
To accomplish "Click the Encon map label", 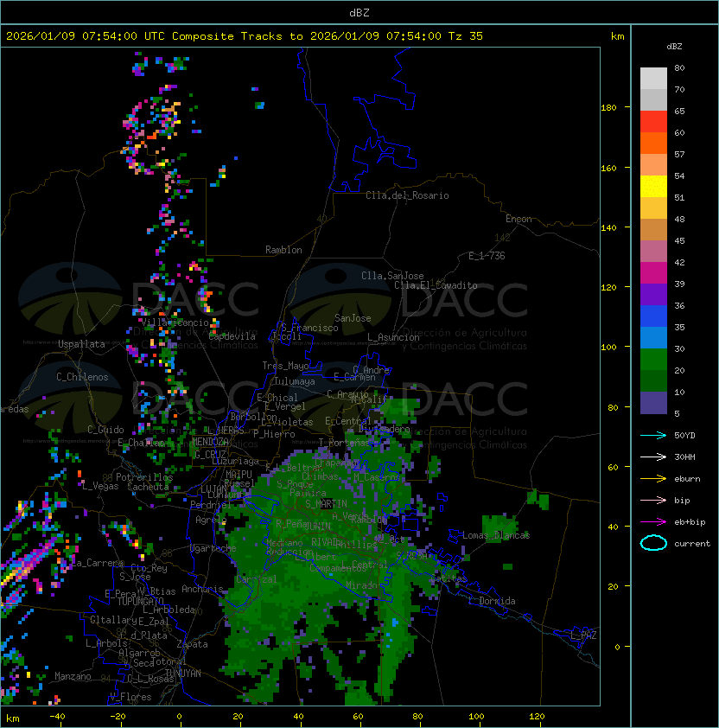I will click(519, 219).
